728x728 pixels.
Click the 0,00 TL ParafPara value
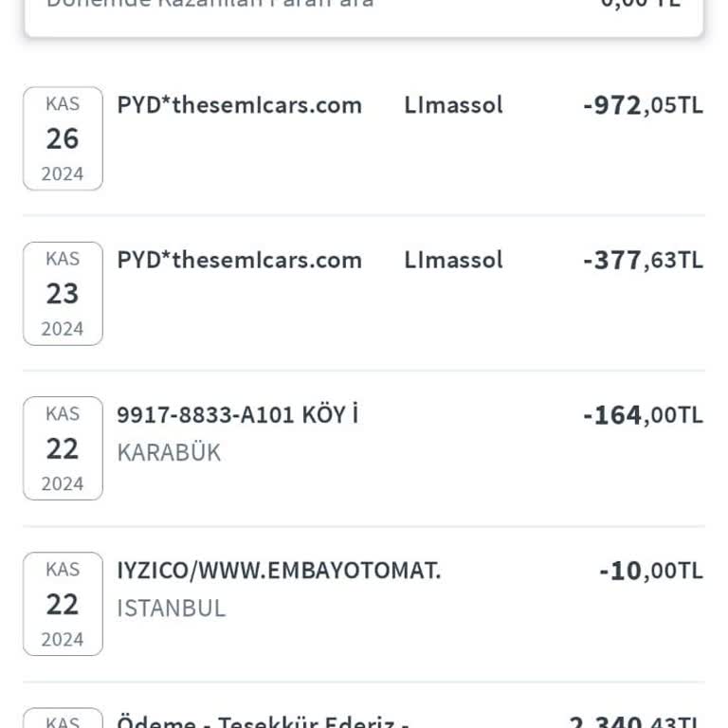[x=641, y=4]
